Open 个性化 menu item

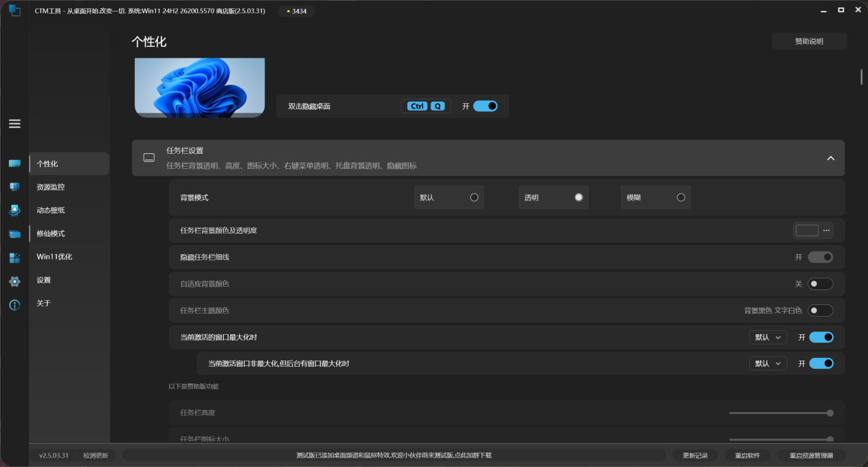pos(69,163)
